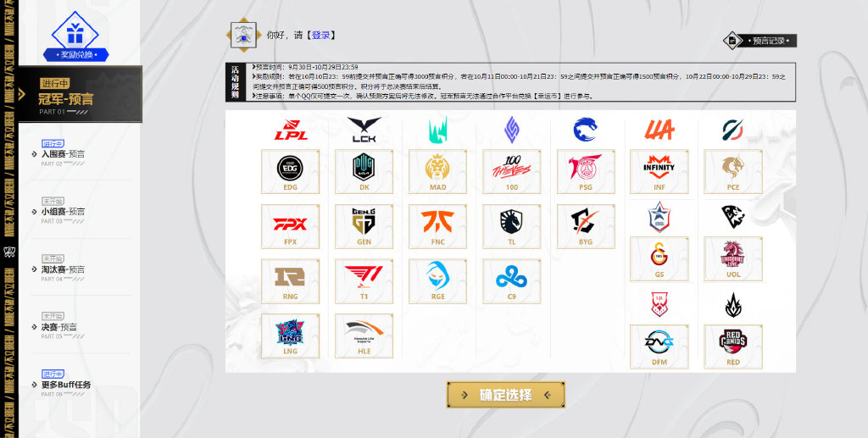Click the CBLOL logo above RED

tap(733, 305)
